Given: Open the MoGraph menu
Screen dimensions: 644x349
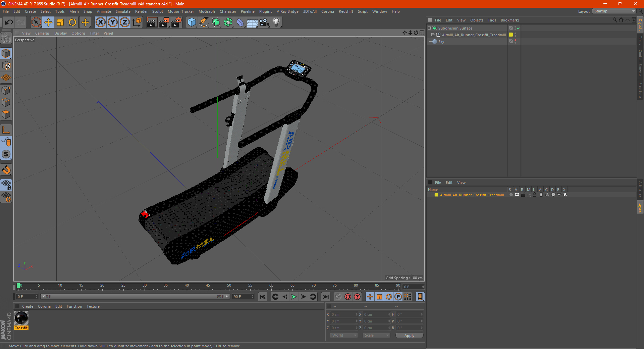Looking at the screenshot, I should point(207,11).
